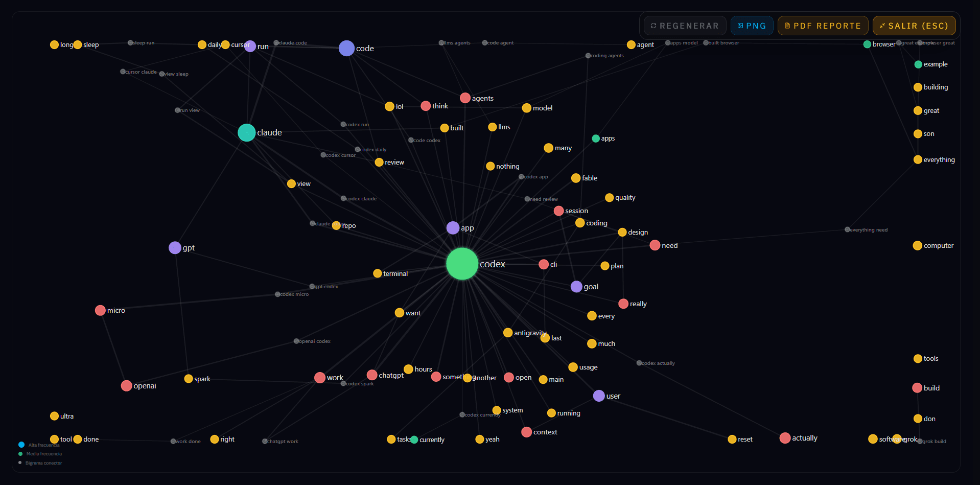Viewport: 980px width, 485px height.
Task: Select the yellow running node
Action: tap(551, 413)
